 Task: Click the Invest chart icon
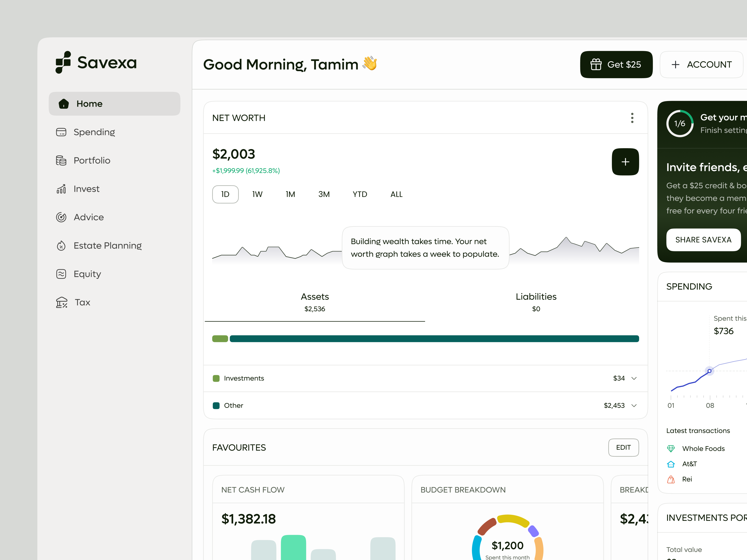pos(61,189)
